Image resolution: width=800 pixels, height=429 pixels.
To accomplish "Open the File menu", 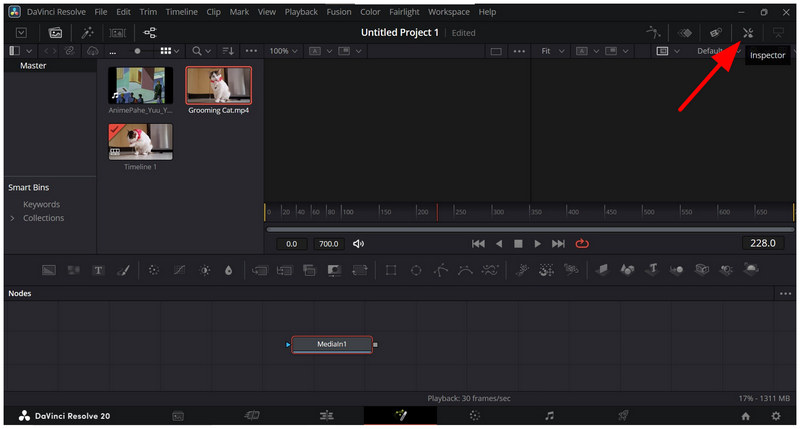I will 101,12.
